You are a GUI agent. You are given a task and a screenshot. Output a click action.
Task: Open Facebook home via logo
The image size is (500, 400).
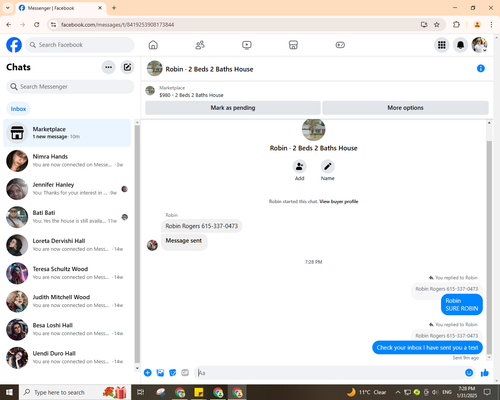point(14,45)
